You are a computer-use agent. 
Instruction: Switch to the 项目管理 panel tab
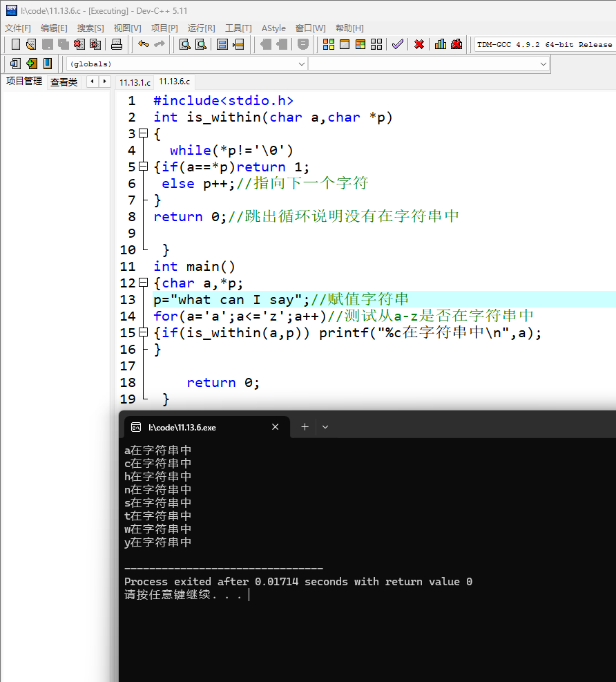click(24, 82)
